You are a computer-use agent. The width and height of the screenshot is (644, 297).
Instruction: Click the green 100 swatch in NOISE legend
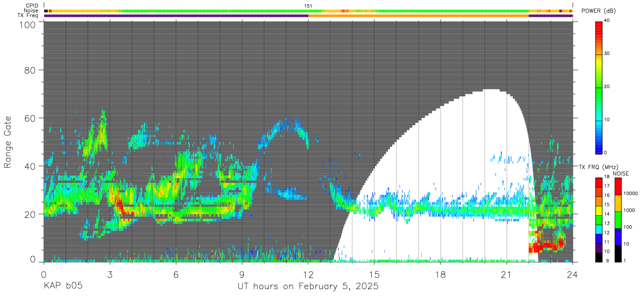pos(618,220)
